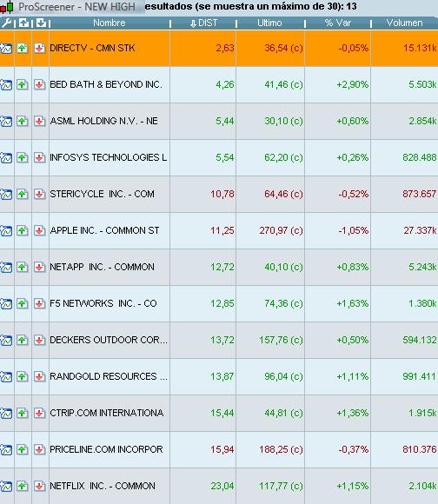438x504 pixels.
Task: Open chart icon for DIRECTV row
Action: (x=6, y=48)
